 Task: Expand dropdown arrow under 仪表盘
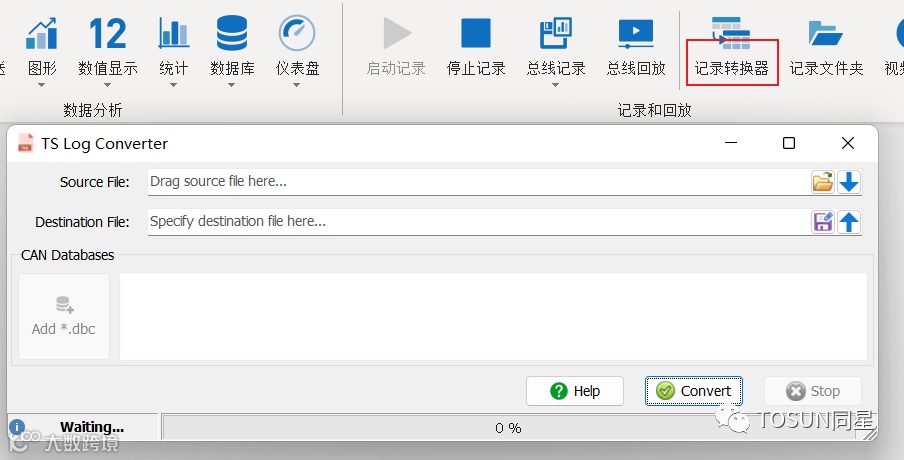(x=297, y=85)
